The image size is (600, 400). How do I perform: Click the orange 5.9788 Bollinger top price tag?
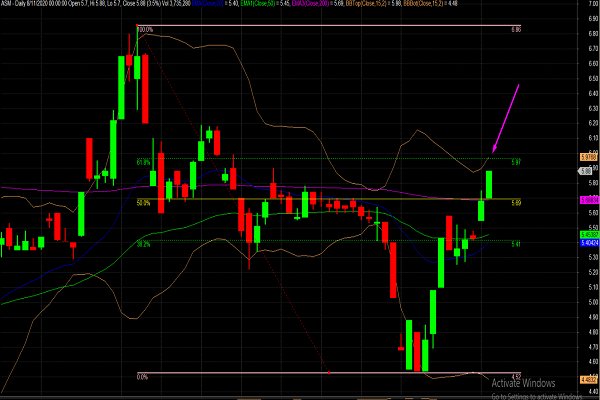tap(589, 157)
